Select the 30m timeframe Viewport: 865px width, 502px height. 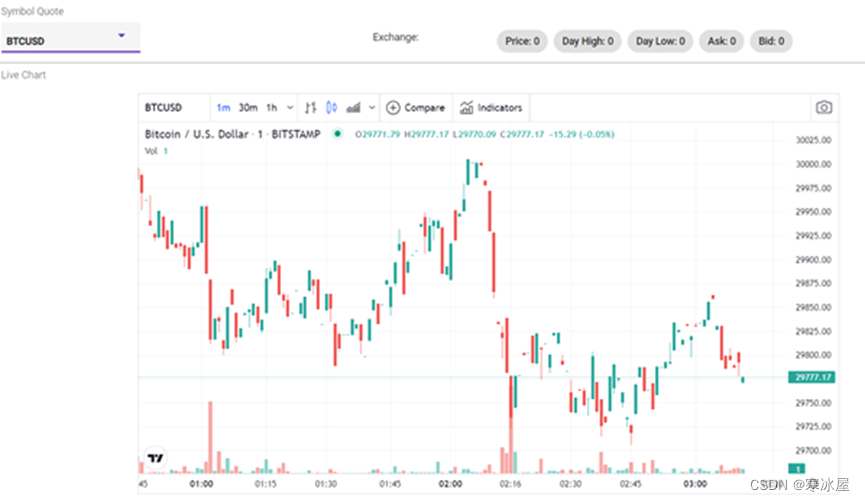[x=248, y=108]
